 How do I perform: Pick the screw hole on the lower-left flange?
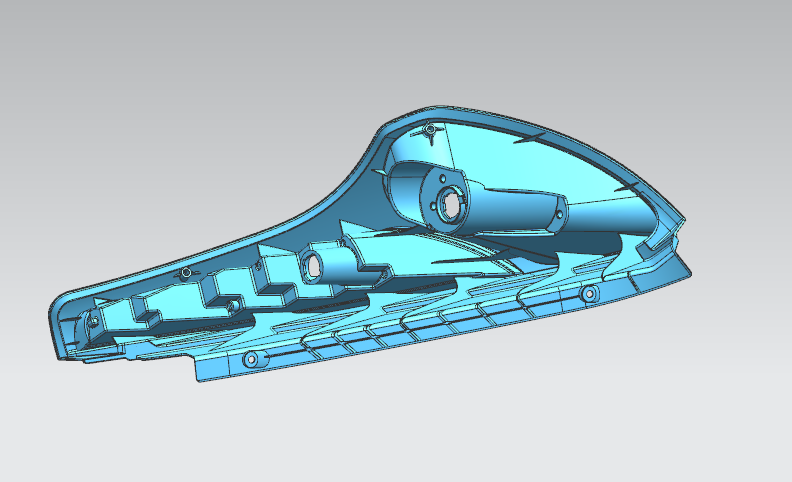[251, 360]
